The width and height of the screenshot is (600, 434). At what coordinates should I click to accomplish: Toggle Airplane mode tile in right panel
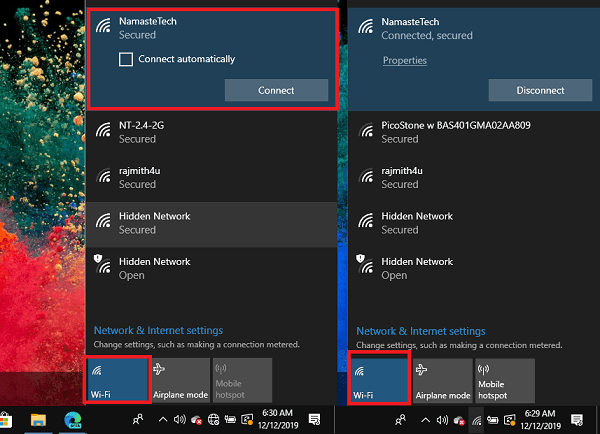click(x=443, y=381)
